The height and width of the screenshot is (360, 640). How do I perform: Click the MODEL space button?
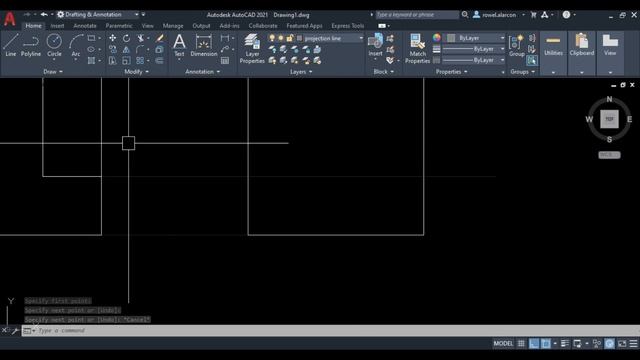[x=503, y=344]
